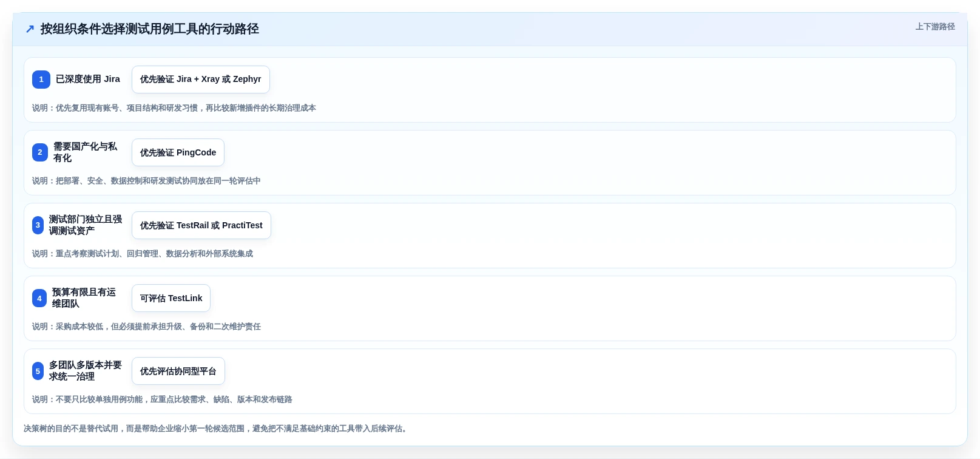Click the step 2 number badge
The width and height of the screenshot is (980, 459).
pos(40,152)
